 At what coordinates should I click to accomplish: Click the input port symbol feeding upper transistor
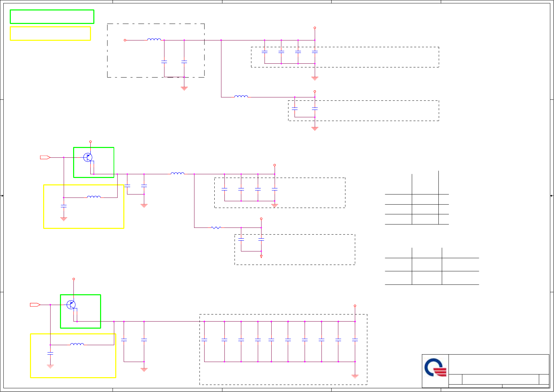pyautogui.click(x=45, y=157)
